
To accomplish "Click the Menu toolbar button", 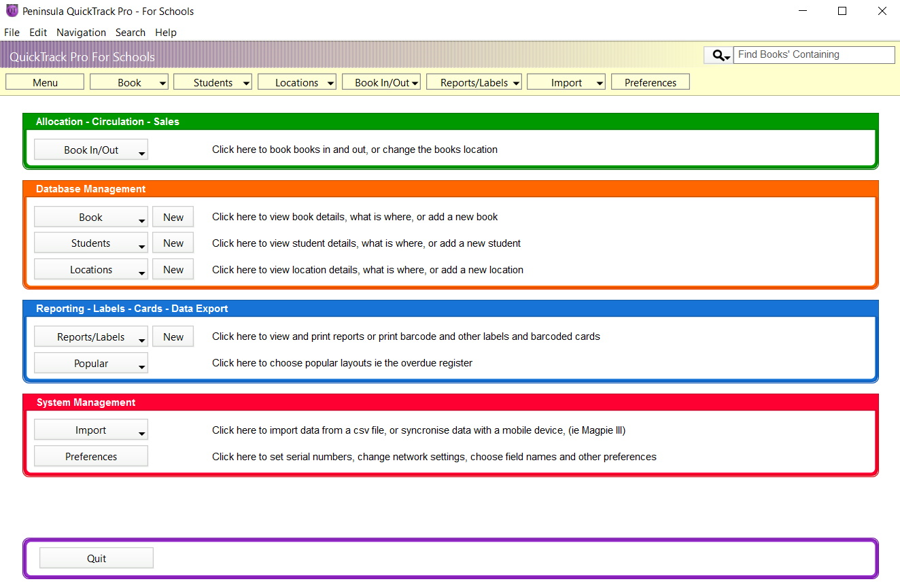I will [45, 82].
